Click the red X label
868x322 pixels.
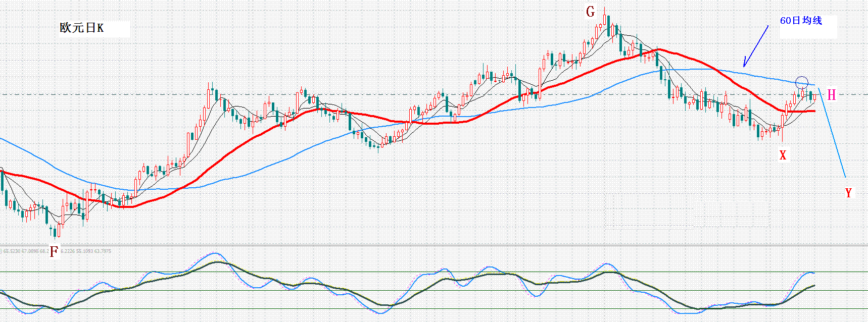(x=783, y=155)
